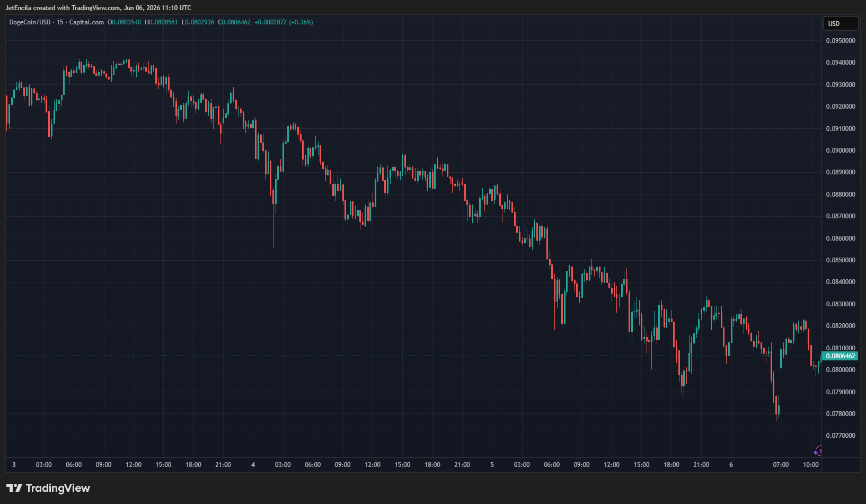Click the day 4 label on time axis
Image resolution: width=866 pixels, height=504 pixels.
[253, 465]
